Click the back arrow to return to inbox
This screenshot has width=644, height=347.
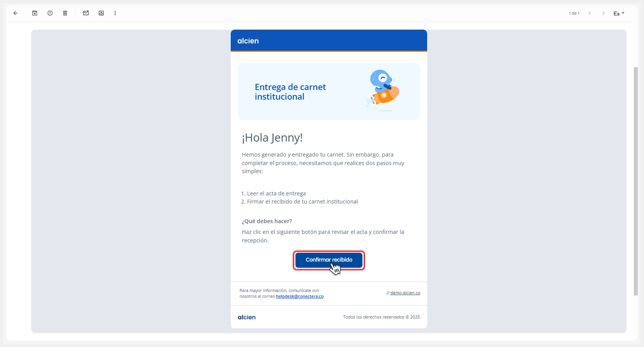(15, 13)
